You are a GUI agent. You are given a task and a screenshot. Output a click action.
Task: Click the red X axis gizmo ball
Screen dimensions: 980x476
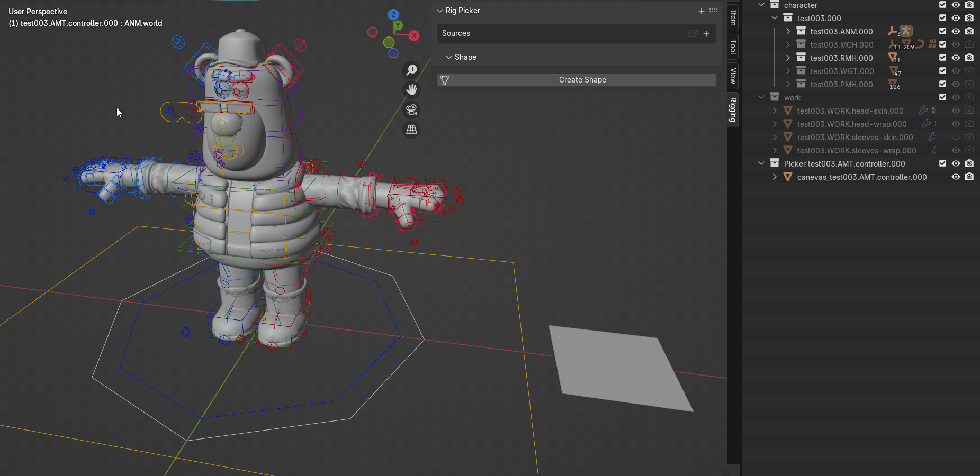[414, 35]
